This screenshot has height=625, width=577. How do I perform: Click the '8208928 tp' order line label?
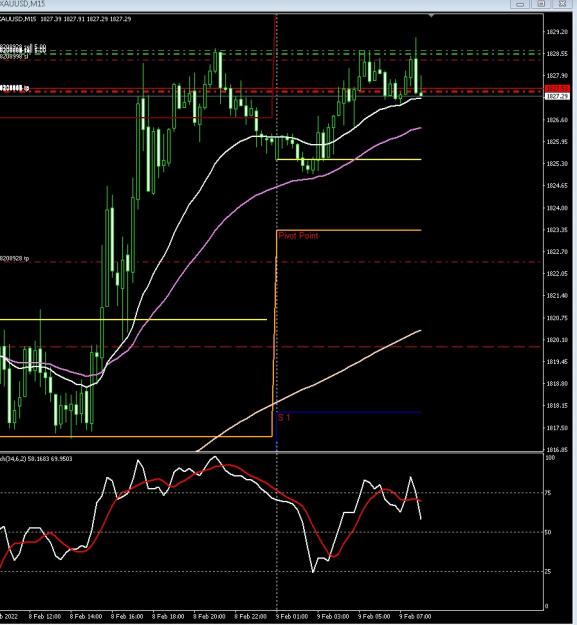15,258
